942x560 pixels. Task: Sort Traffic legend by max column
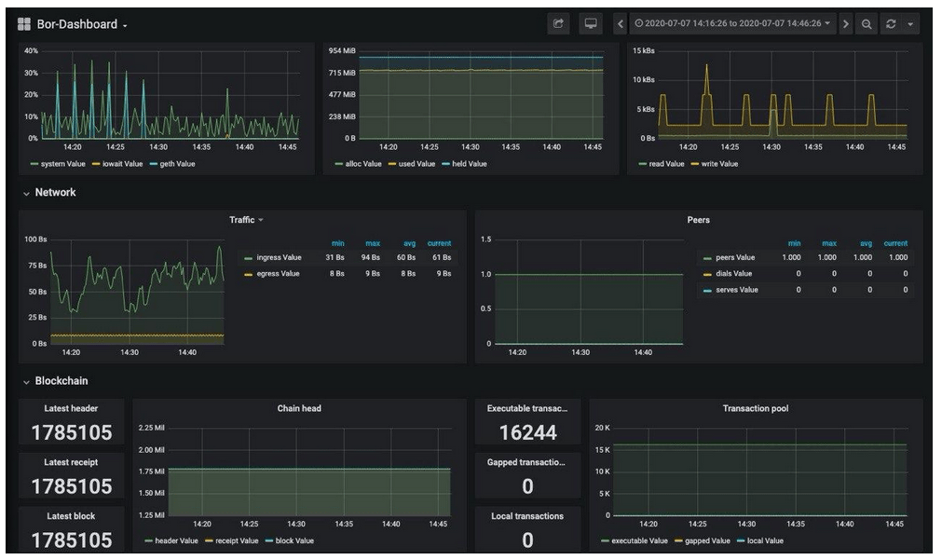(x=373, y=243)
